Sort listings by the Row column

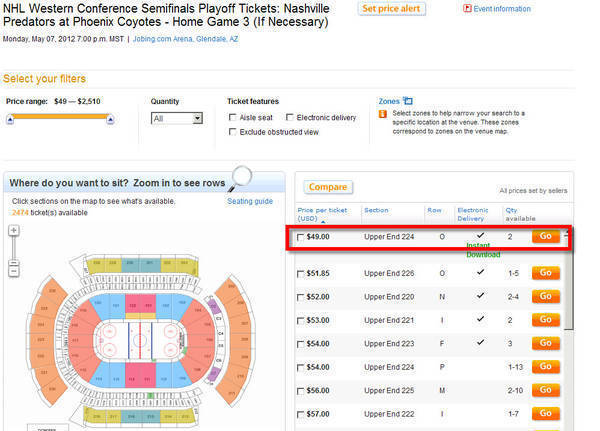434,210
